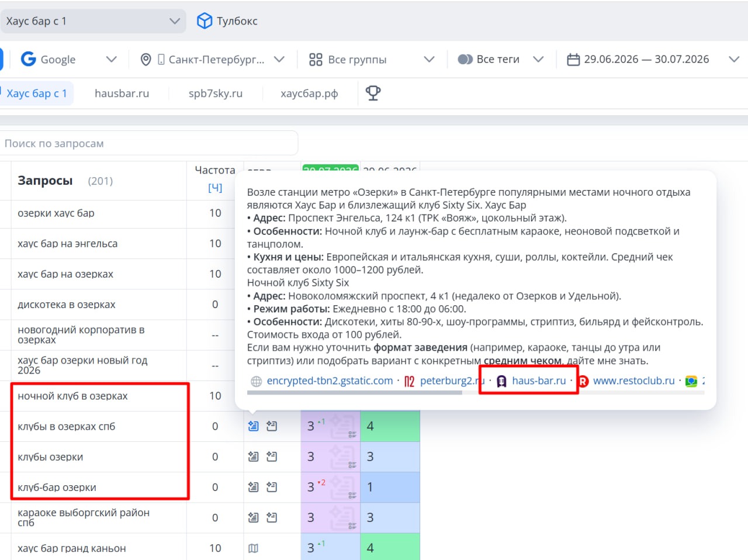The image size is (748, 560).
Task: Focus the 'Поиск по запросам' search field
Action: click(148, 143)
